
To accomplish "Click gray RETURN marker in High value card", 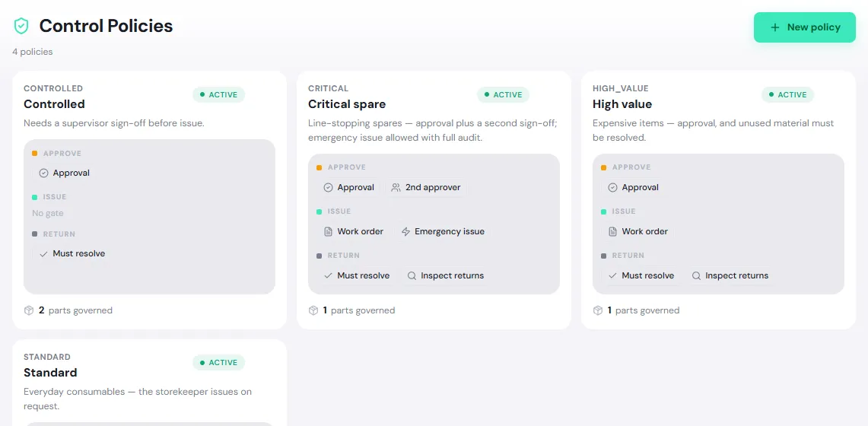I will point(604,256).
